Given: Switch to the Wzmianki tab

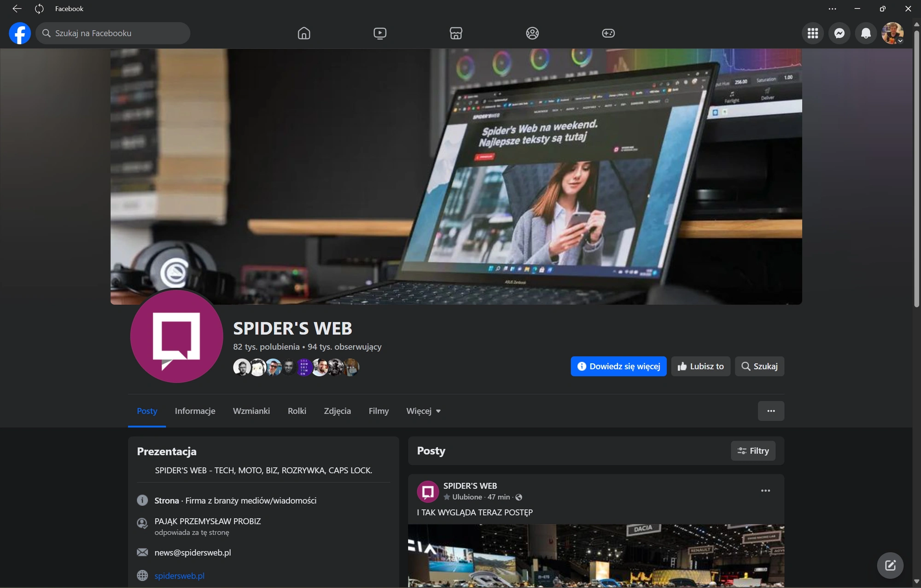Looking at the screenshot, I should click(251, 411).
